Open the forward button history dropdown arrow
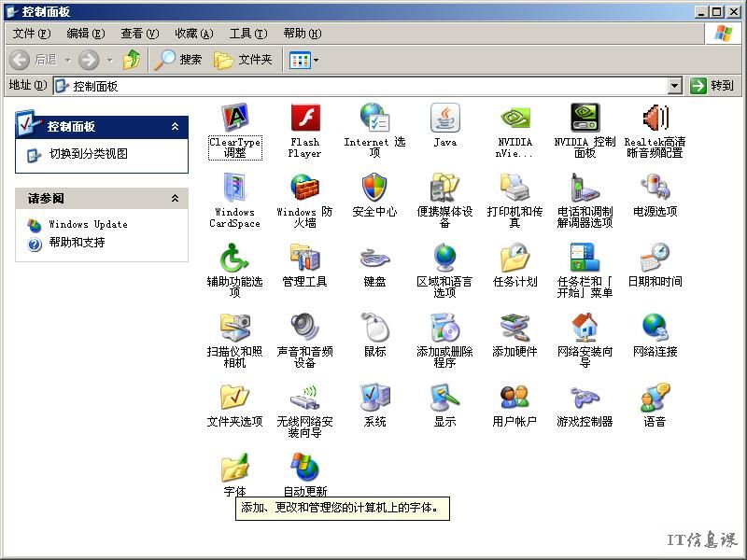This screenshot has width=747, height=560. (x=110, y=60)
